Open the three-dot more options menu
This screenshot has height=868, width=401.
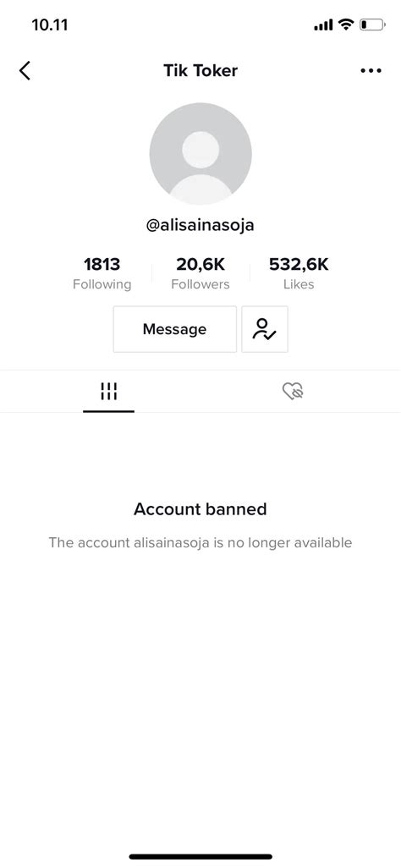[371, 70]
